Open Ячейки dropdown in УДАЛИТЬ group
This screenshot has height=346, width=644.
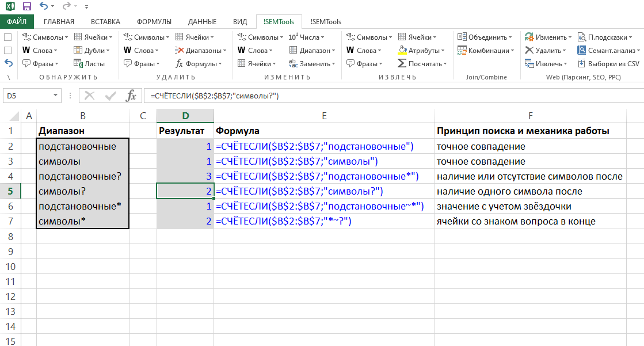(195, 37)
